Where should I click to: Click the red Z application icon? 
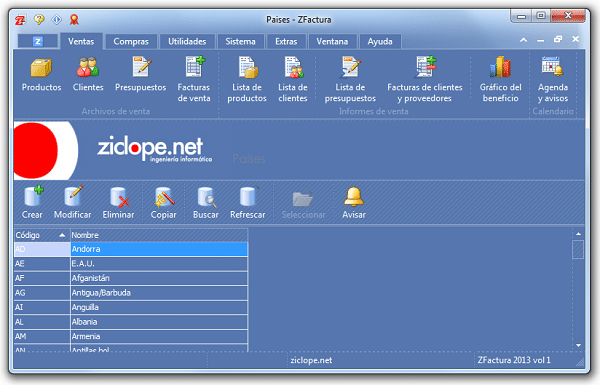(x=20, y=20)
